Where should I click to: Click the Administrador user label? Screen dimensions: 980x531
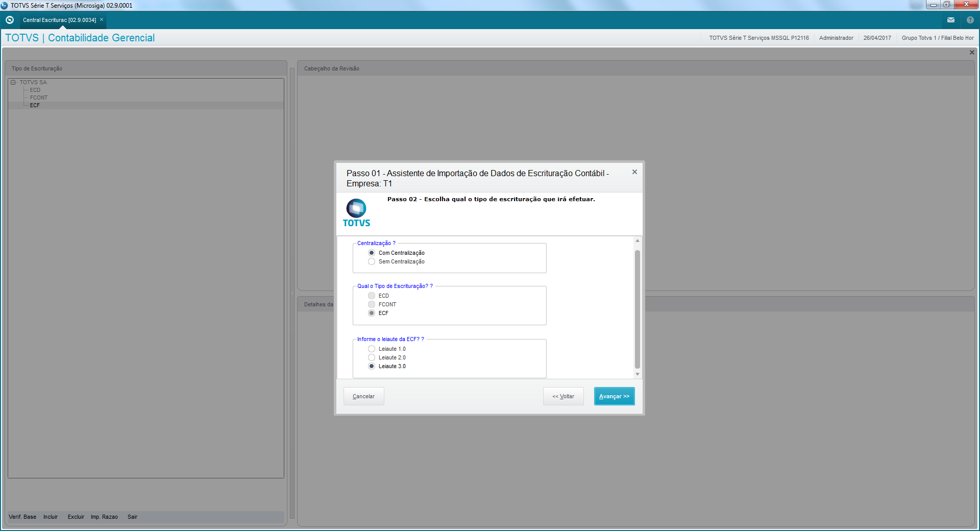tap(836, 38)
